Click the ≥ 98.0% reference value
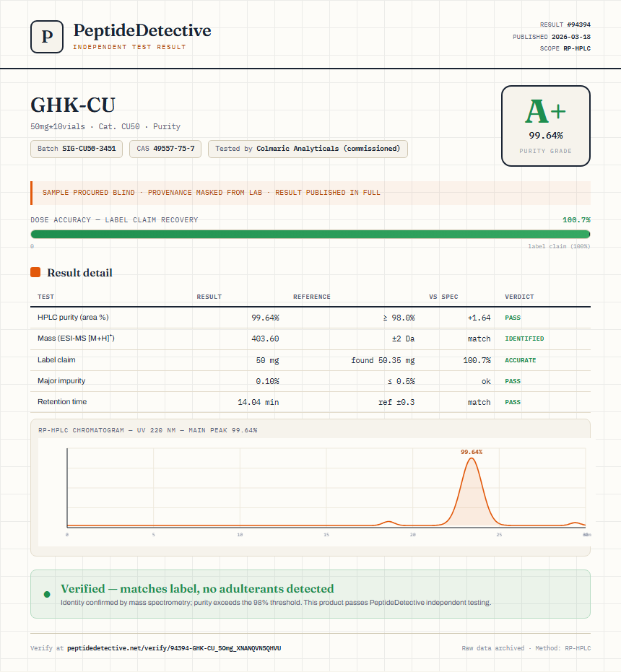This screenshot has height=672, width=621. 399,318
